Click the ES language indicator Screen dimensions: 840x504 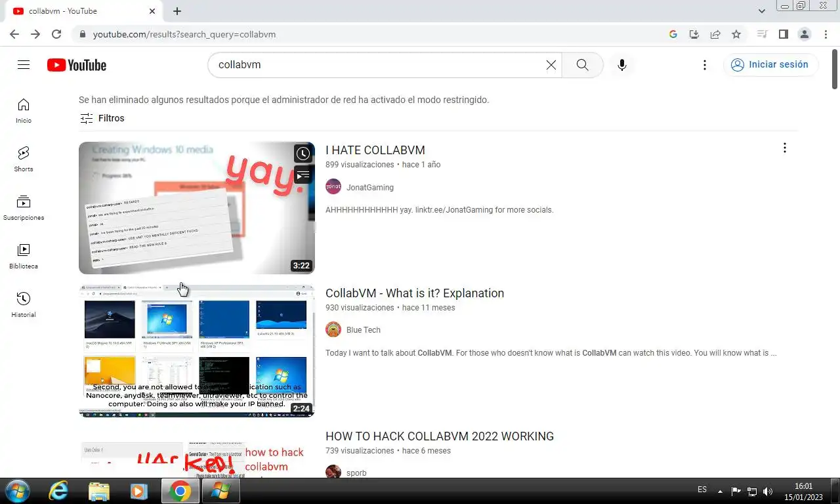(702, 490)
